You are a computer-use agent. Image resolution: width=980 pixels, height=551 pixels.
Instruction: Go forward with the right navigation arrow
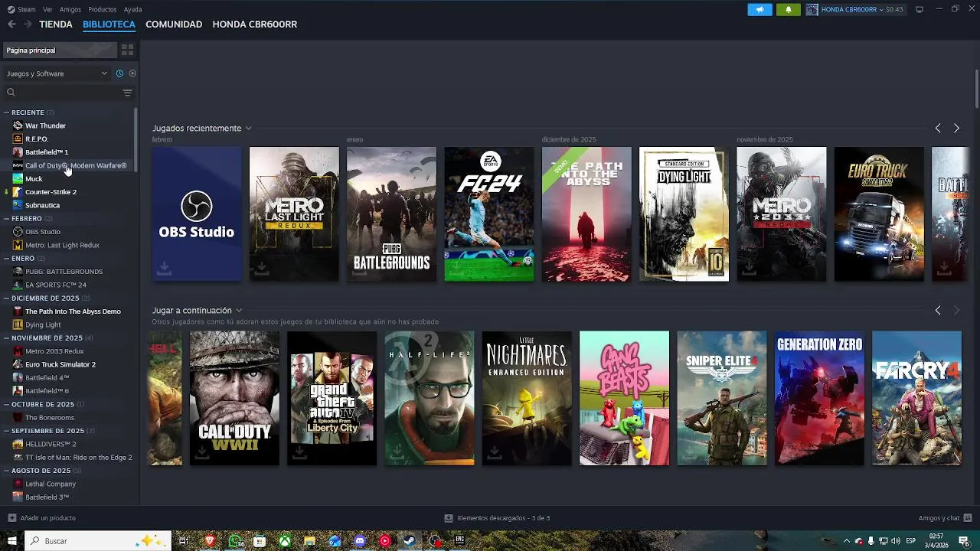point(28,24)
